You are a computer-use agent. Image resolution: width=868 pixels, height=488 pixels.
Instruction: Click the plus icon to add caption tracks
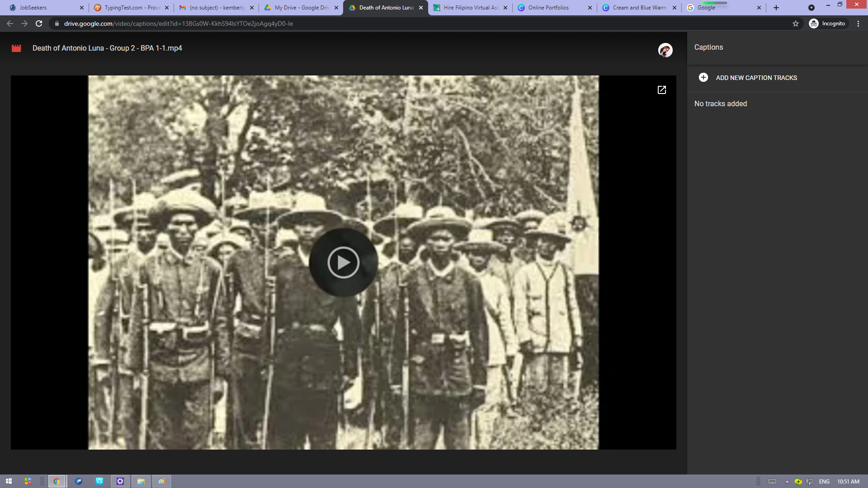click(703, 78)
